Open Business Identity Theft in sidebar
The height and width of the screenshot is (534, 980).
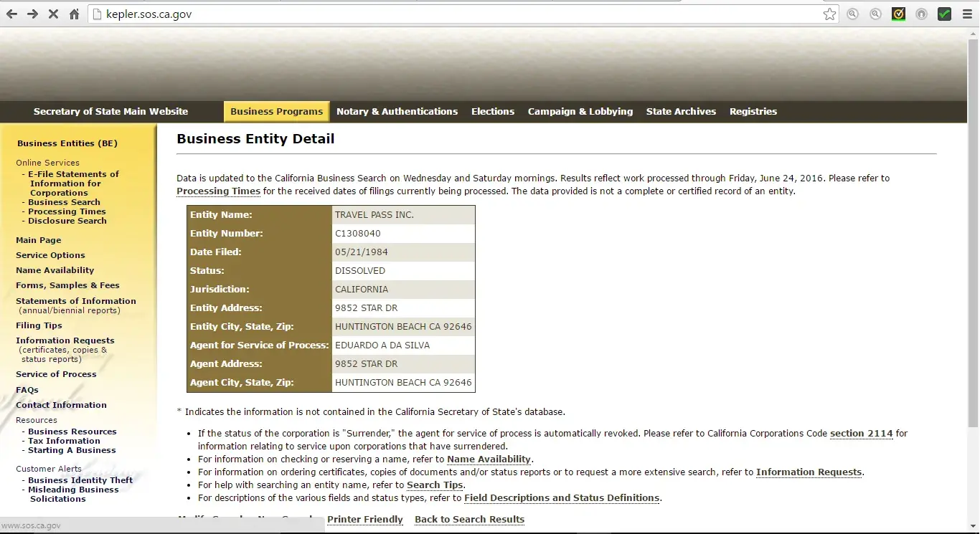[x=80, y=480]
